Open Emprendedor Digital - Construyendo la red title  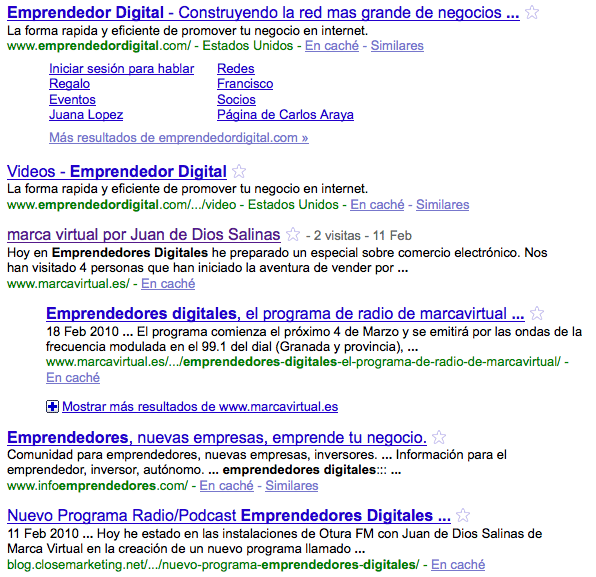pos(263,13)
